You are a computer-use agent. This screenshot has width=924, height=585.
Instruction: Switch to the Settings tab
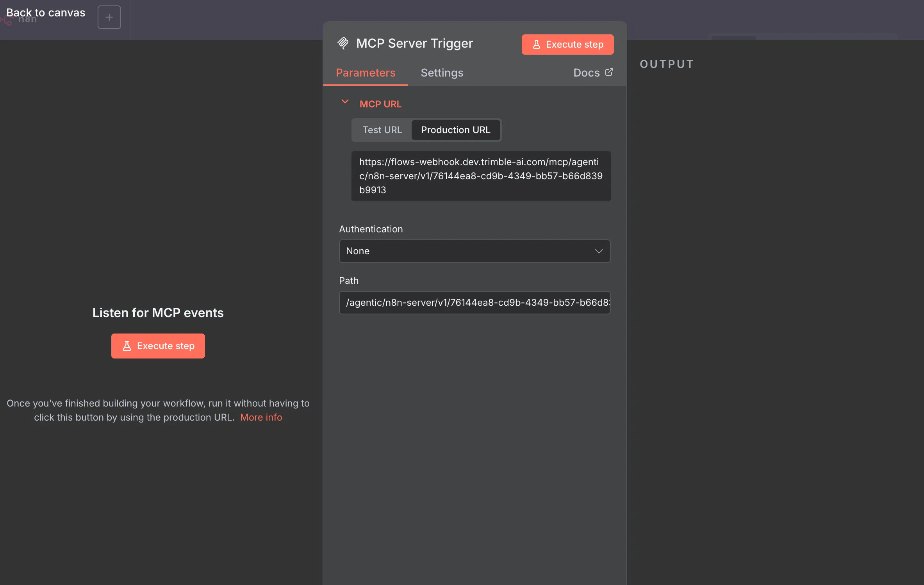click(442, 73)
